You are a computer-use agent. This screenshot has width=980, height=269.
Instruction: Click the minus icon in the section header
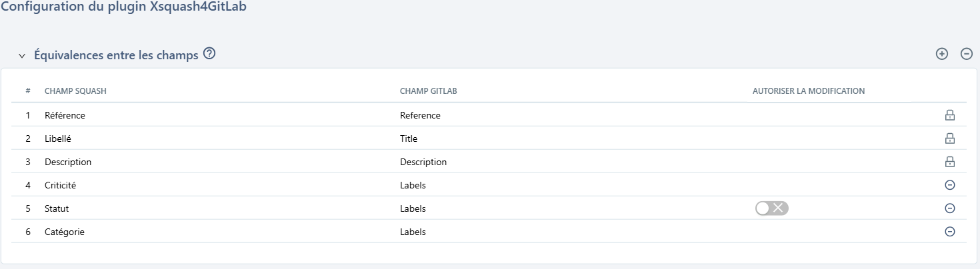[x=966, y=55]
